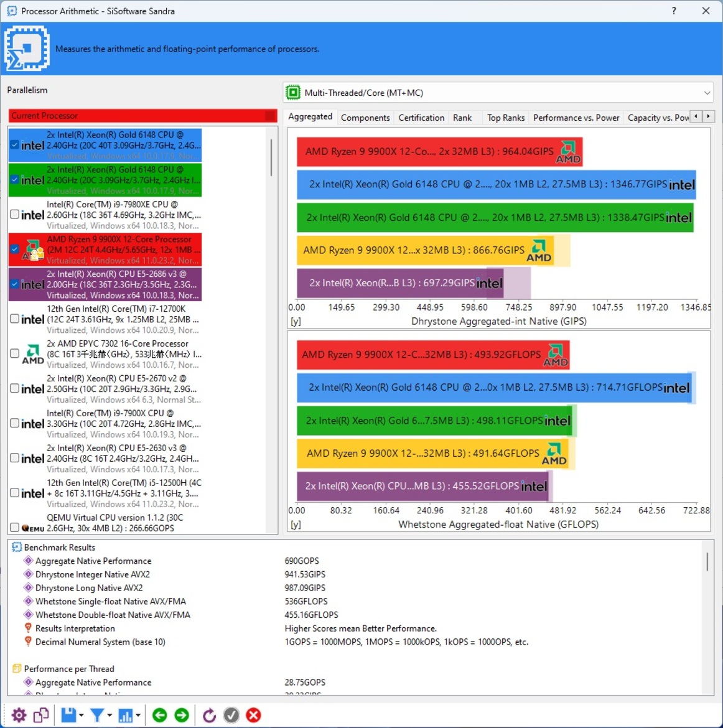Click the copy icon beside the gear
723x728 pixels.
pyautogui.click(x=41, y=715)
